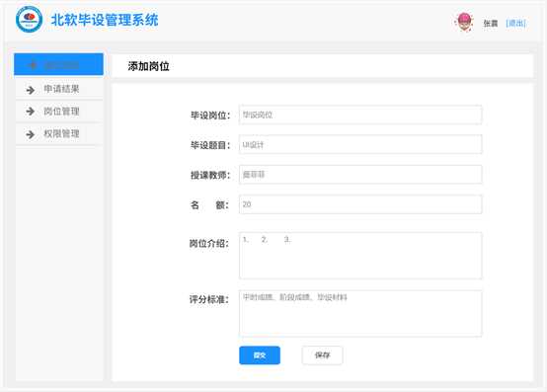Click the arrow icon beside 岗位管理

pos(31,112)
